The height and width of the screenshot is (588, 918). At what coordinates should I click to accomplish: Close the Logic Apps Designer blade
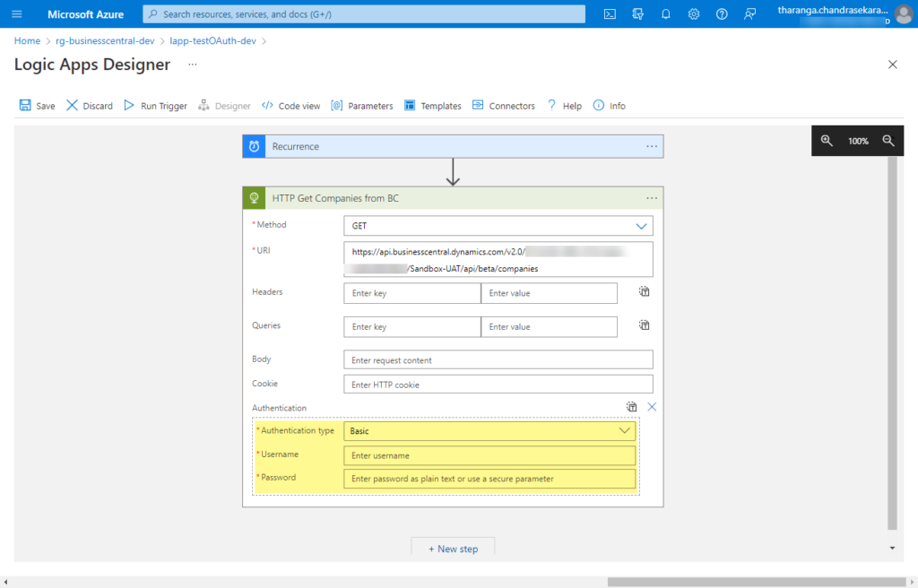click(892, 65)
